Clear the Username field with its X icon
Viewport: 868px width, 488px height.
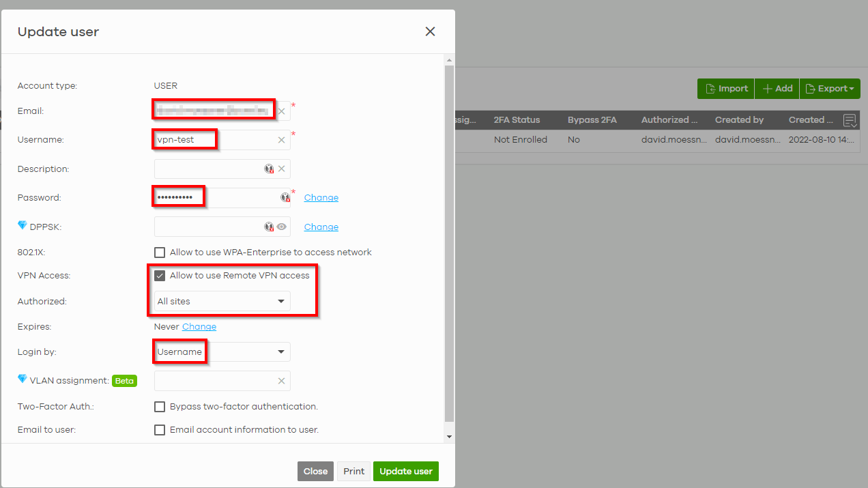pyautogui.click(x=281, y=140)
